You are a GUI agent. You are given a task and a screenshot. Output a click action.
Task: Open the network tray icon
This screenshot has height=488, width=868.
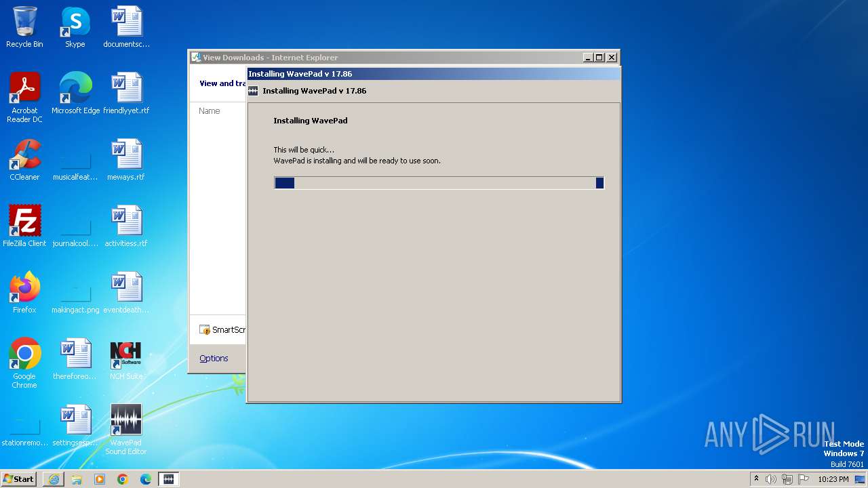click(x=787, y=479)
